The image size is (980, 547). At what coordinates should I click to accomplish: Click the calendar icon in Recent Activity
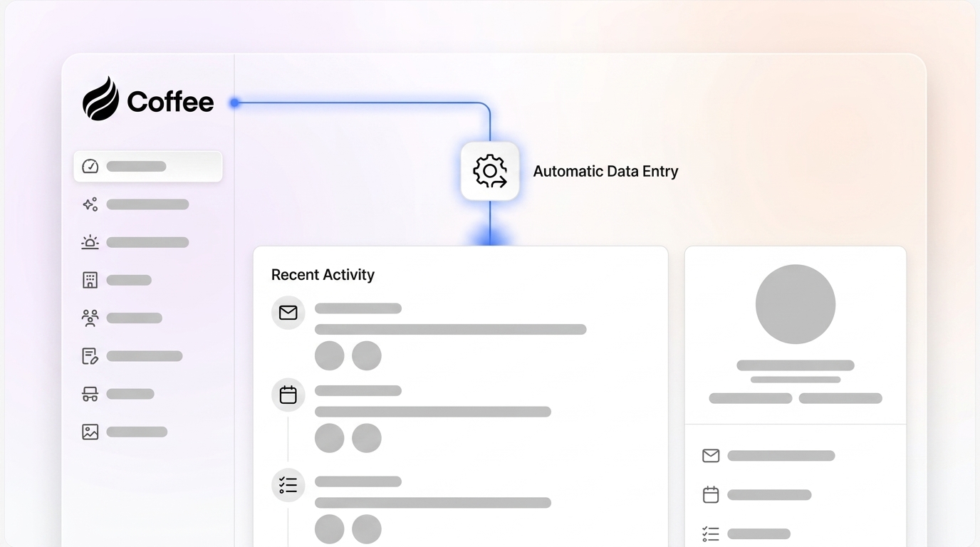pos(288,395)
